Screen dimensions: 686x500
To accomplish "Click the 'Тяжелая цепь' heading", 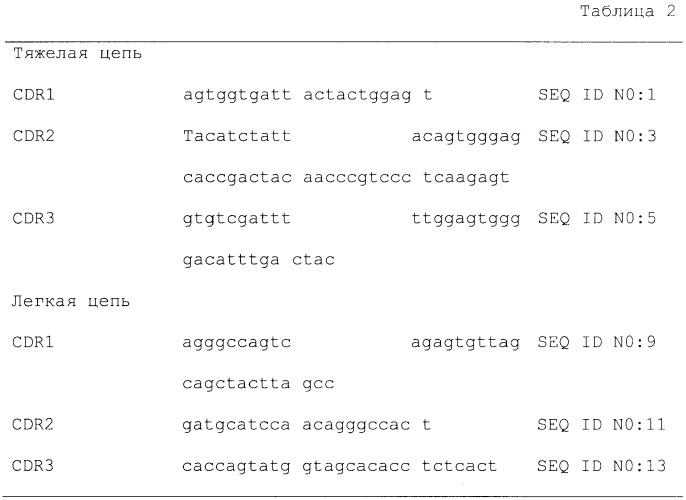I will point(78,54).
